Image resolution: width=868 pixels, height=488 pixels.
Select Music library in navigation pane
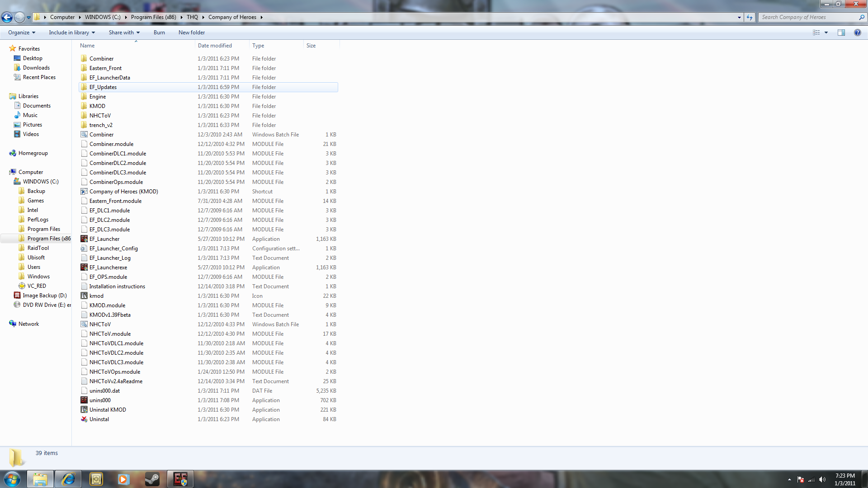click(x=30, y=115)
